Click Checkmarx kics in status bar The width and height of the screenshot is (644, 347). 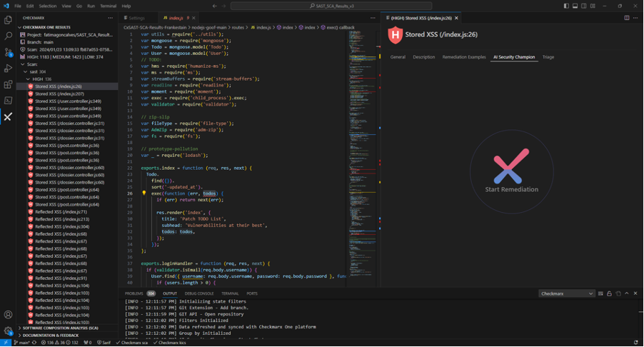[169, 343]
